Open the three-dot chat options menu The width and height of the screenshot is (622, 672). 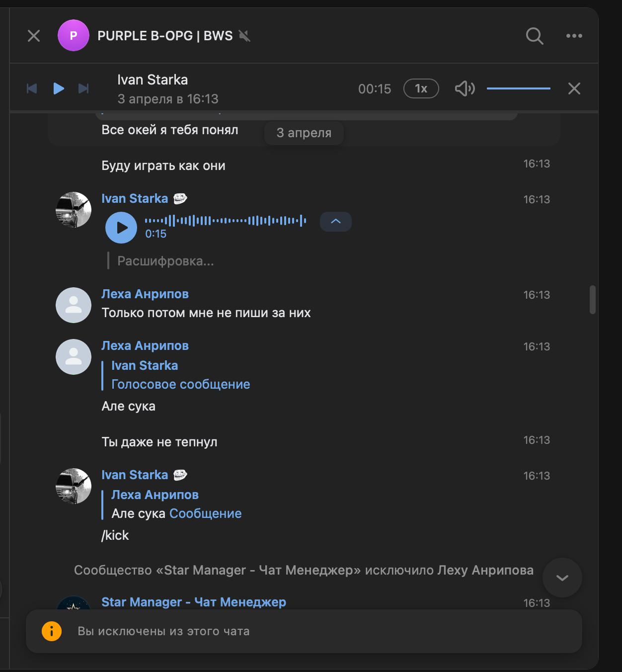pos(574,36)
